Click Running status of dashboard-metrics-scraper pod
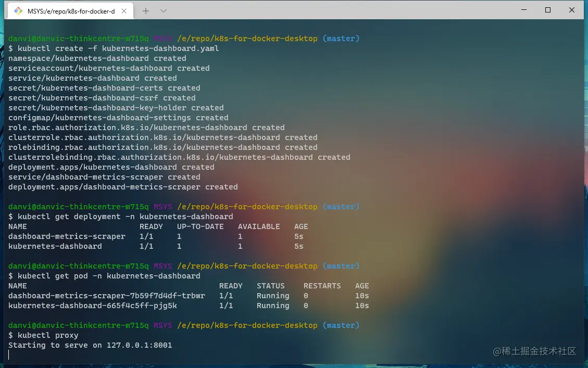The width and height of the screenshot is (588, 368). (273, 296)
